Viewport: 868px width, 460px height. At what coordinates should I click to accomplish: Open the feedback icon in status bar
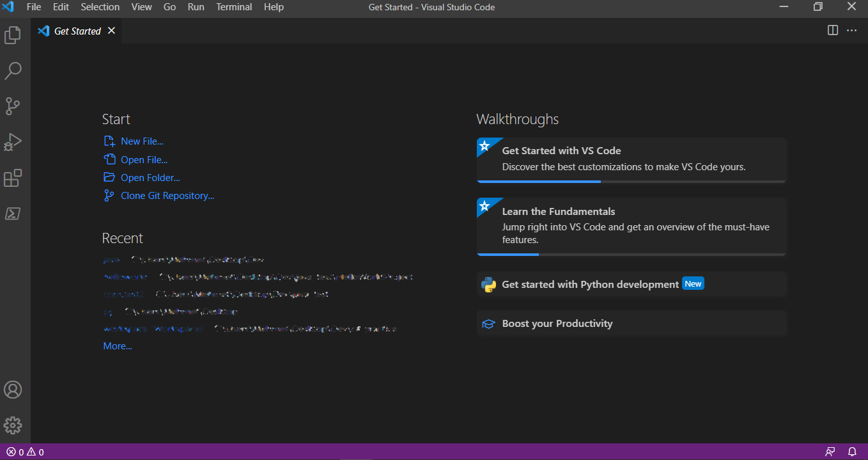(830, 452)
